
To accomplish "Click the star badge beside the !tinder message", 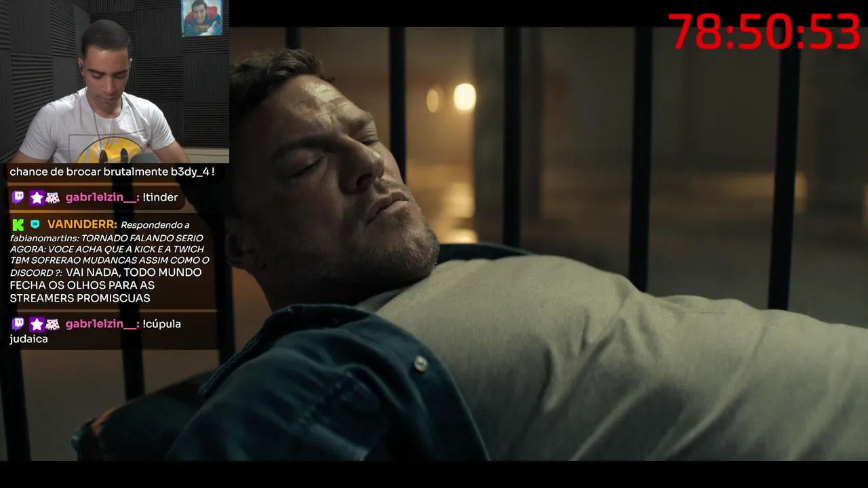I will (x=37, y=197).
